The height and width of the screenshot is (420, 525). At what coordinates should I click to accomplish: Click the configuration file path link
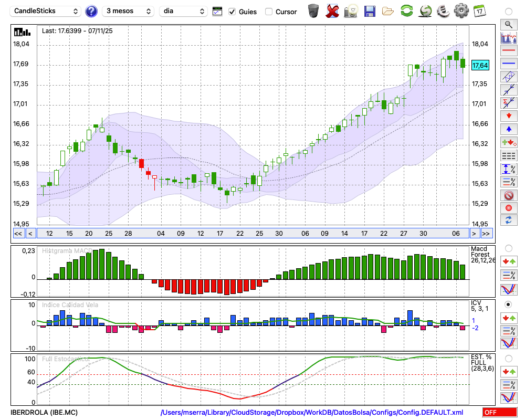(312, 413)
